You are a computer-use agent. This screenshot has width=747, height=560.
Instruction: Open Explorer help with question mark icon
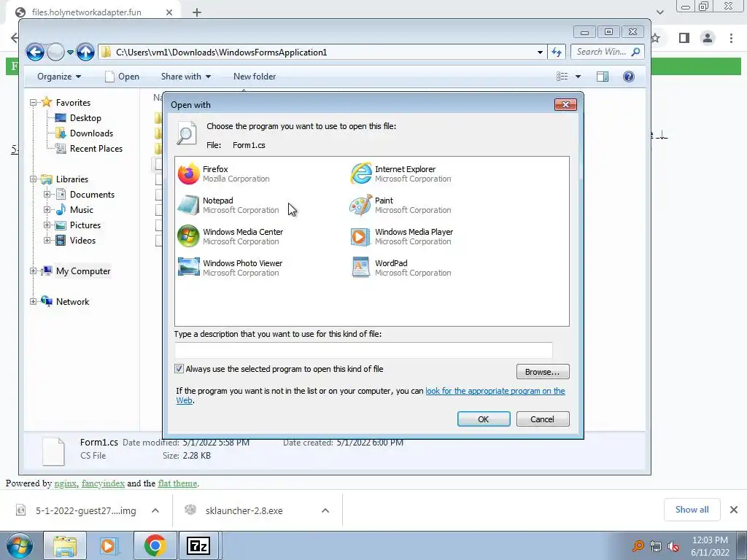point(628,76)
